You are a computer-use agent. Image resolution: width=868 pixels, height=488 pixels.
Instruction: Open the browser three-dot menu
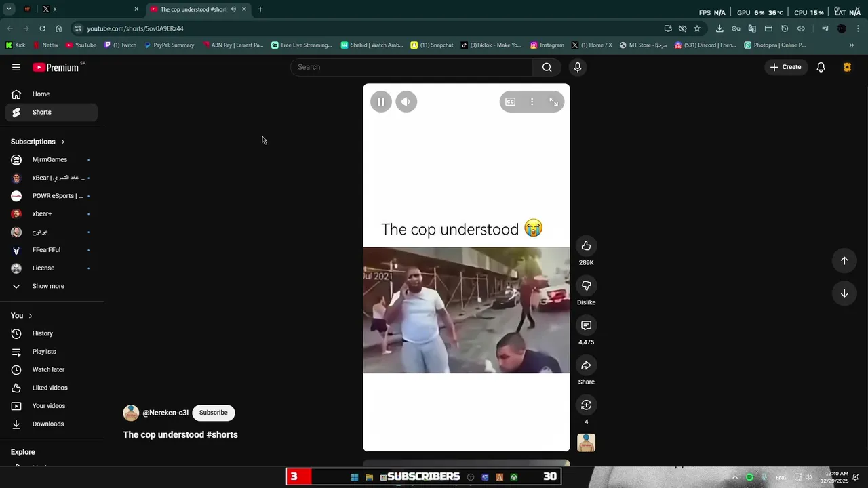tap(859, 28)
